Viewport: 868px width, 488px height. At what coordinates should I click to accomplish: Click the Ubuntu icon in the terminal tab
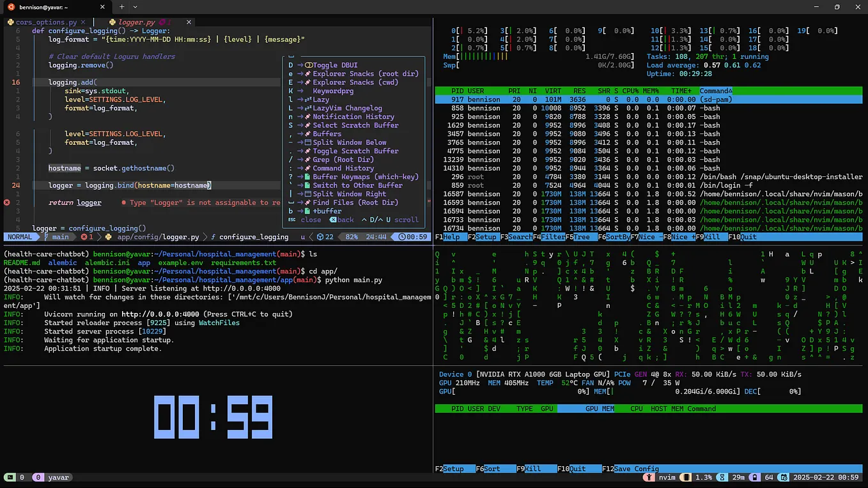tap(11, 7)
